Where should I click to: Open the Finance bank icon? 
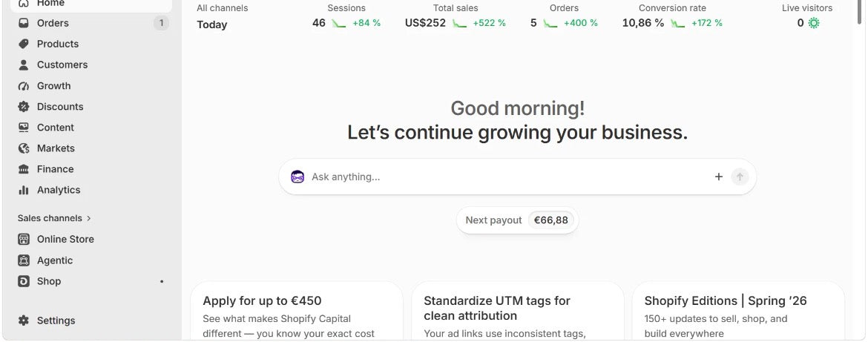23,169
